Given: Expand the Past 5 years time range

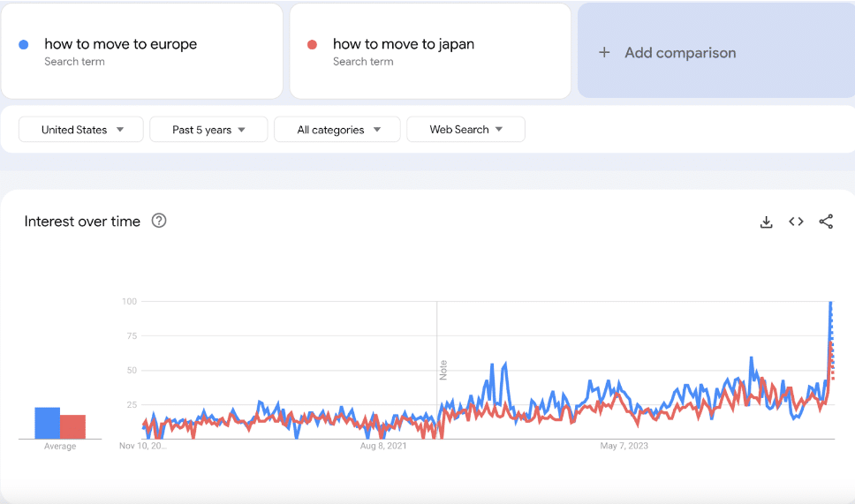Looking at the screenshot, I should [x=208, y=130].
